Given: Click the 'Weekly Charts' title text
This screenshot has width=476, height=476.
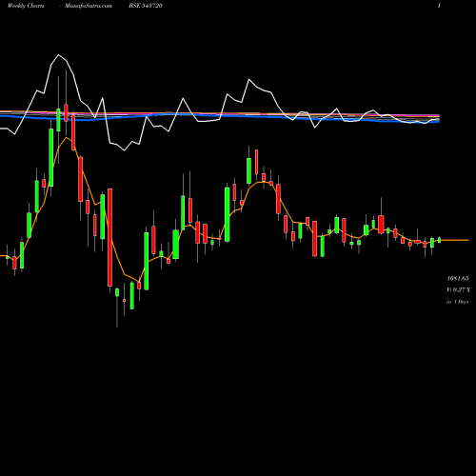Looking at the screenshot, I should [x=26, y=6].
